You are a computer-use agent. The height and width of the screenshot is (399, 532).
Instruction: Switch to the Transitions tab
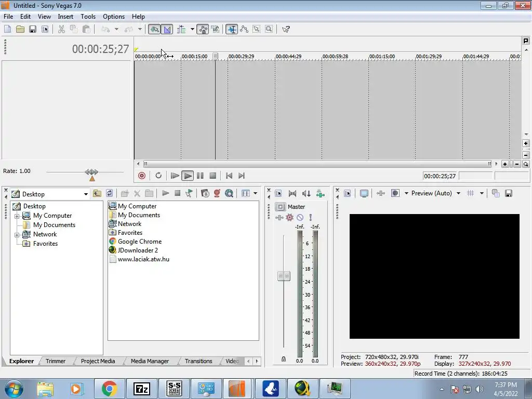(198, 361)
